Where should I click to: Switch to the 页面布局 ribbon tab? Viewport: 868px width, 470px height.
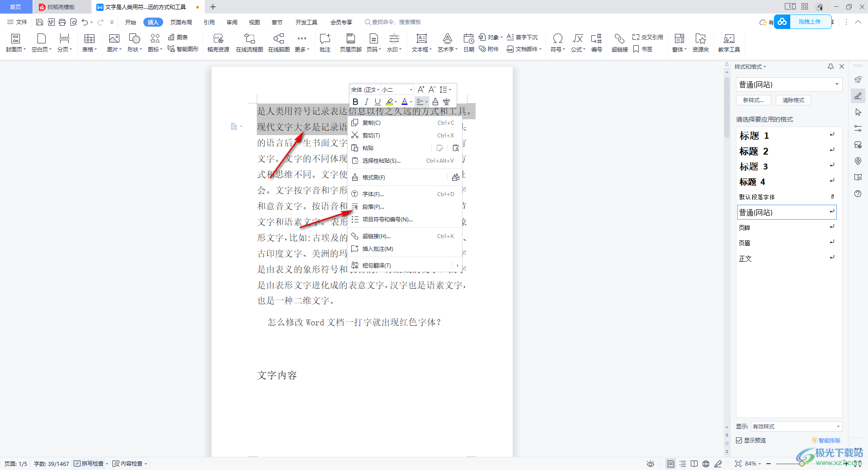(181, 22)
